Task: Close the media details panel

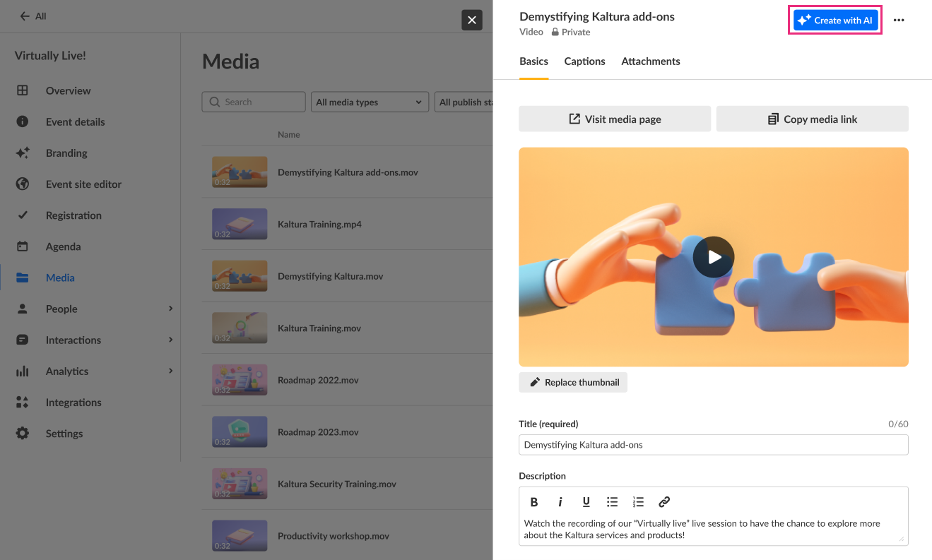Action: [x=472, y=20]
